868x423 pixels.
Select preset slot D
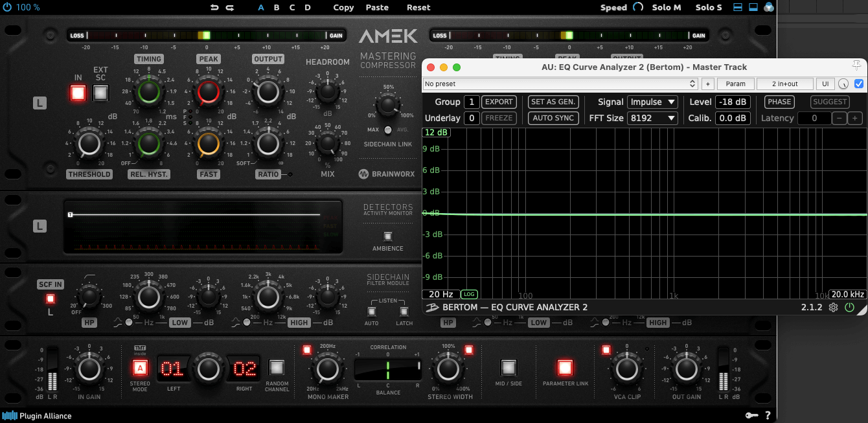308,7
